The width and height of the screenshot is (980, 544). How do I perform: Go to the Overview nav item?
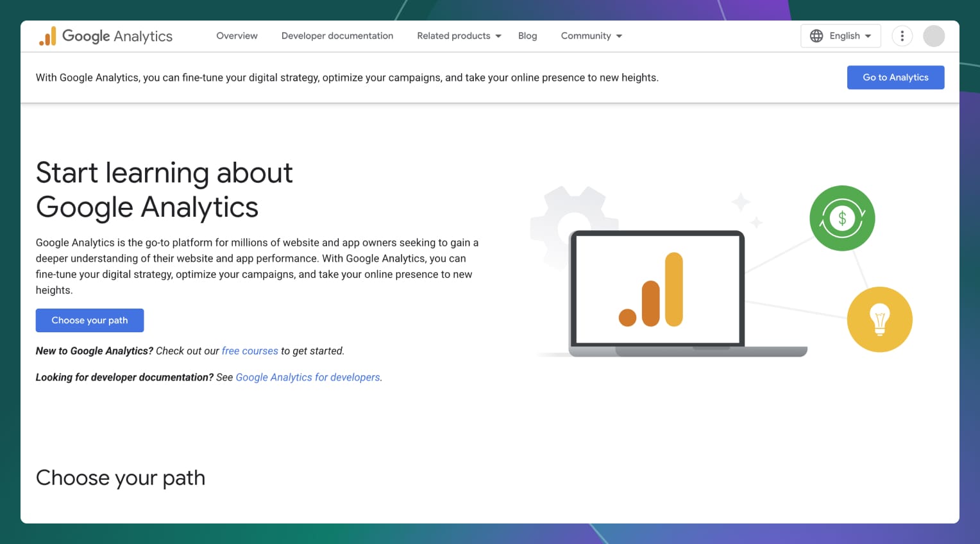pos(237,36)
